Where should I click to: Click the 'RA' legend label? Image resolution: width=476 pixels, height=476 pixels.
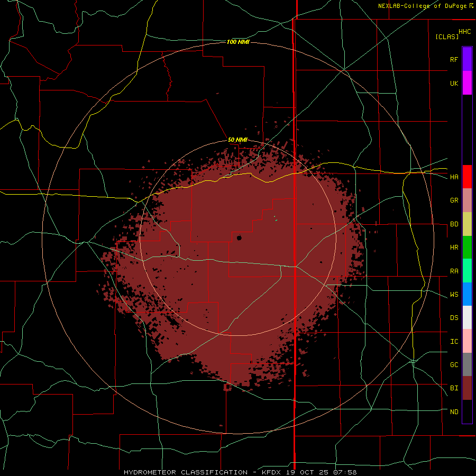coord(454,271)
